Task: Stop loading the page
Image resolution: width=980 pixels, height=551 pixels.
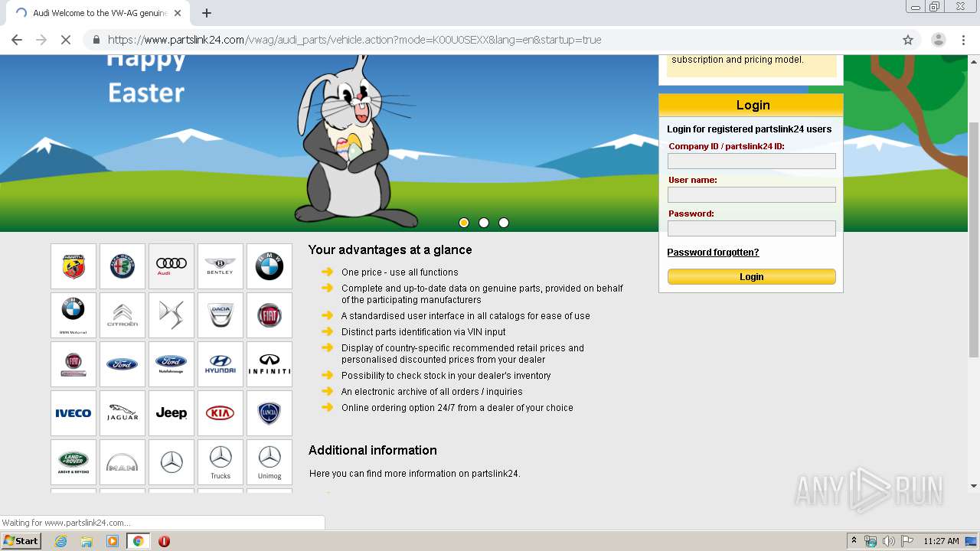Action: click(66, 40)
